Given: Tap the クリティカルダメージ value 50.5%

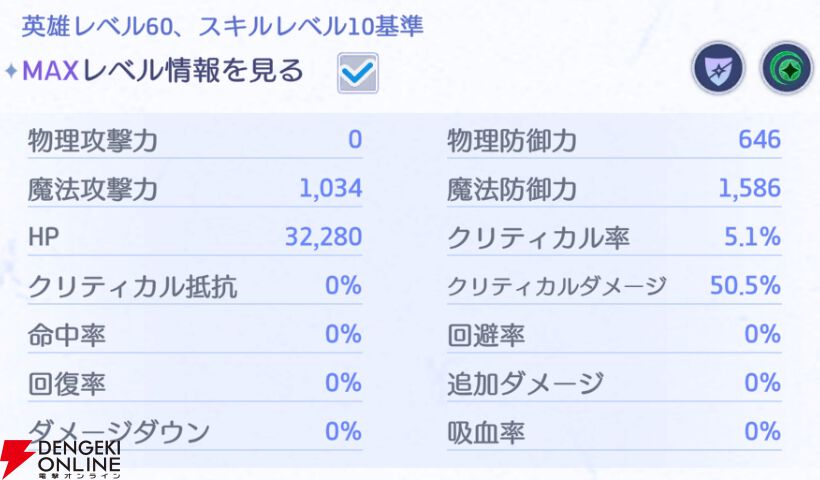Looking at the screenshot, I should (x=745, y=286).
